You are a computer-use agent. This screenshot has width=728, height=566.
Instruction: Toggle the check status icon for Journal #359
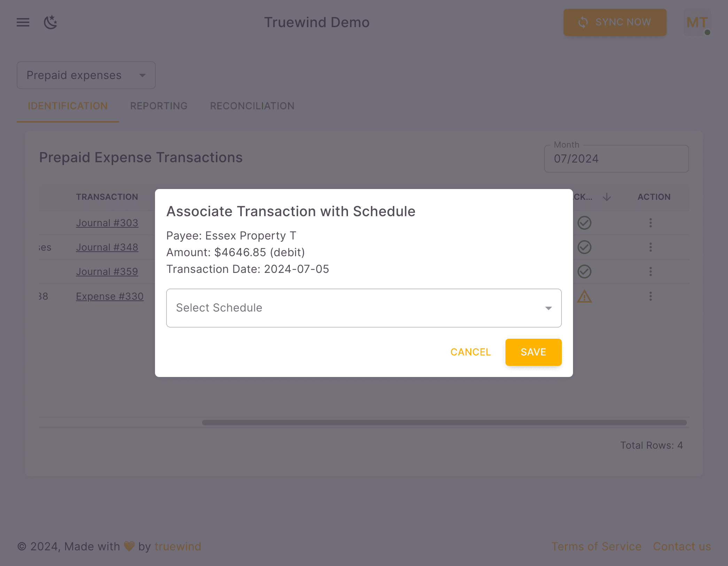coord(584,272)
